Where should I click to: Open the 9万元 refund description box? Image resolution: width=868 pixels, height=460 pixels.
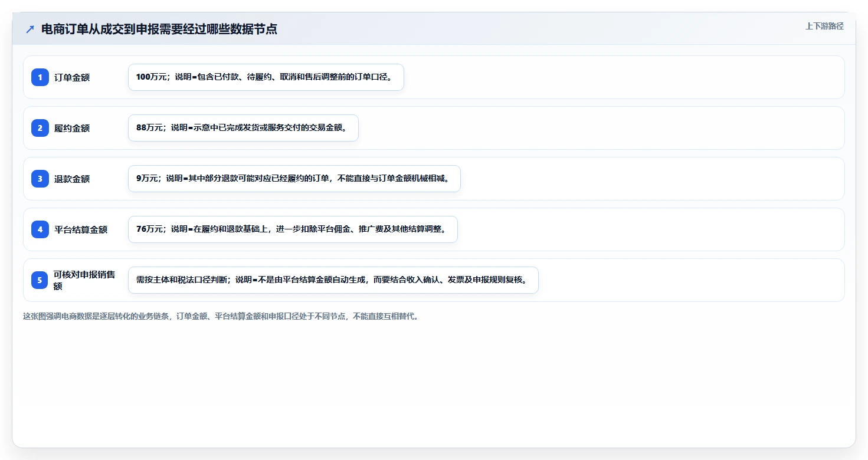point(294,179)
